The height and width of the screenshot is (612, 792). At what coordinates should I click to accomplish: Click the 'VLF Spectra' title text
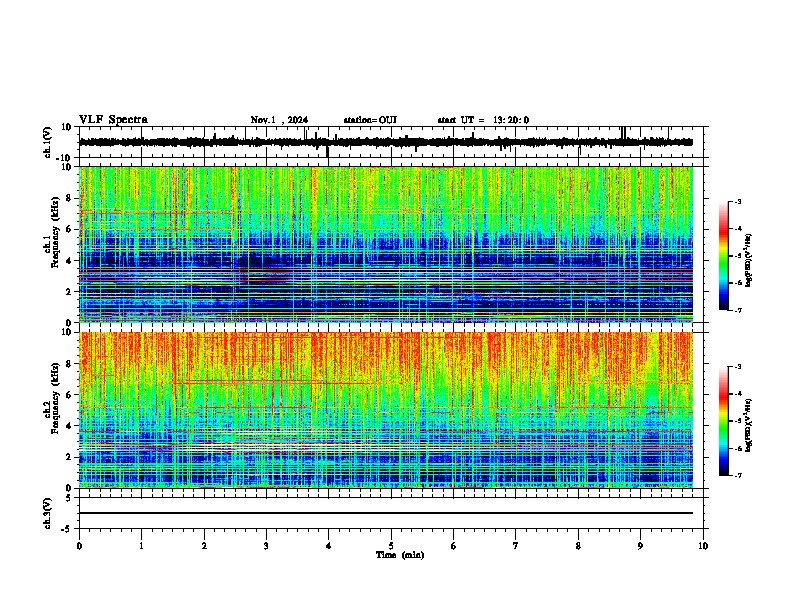[113, 120]
